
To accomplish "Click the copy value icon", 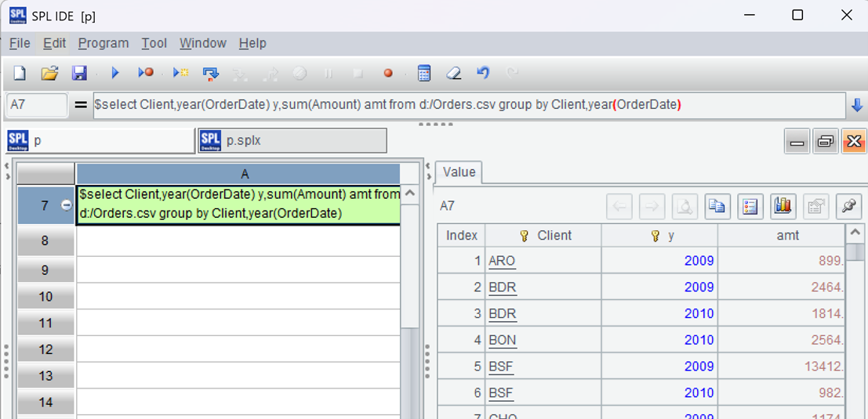I will pyautogui.click(x=717, y=206).
